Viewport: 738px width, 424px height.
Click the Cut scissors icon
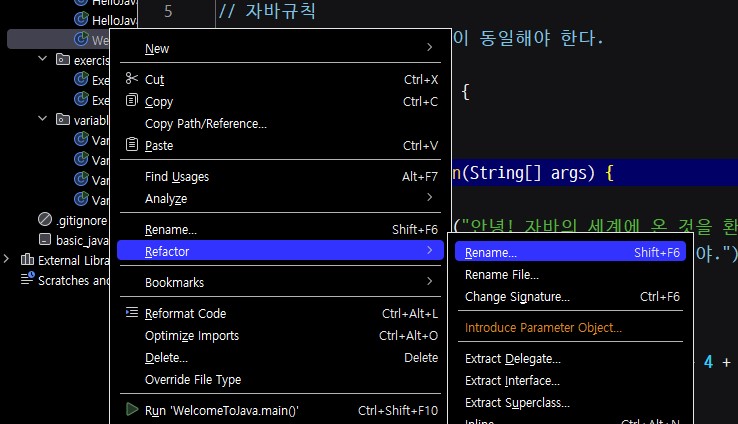coord(132,79)
